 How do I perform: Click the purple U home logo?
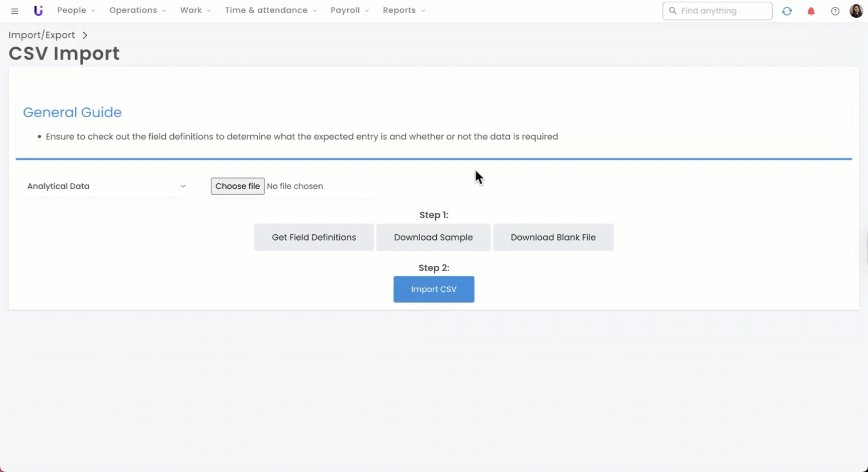tap(38, 10)
